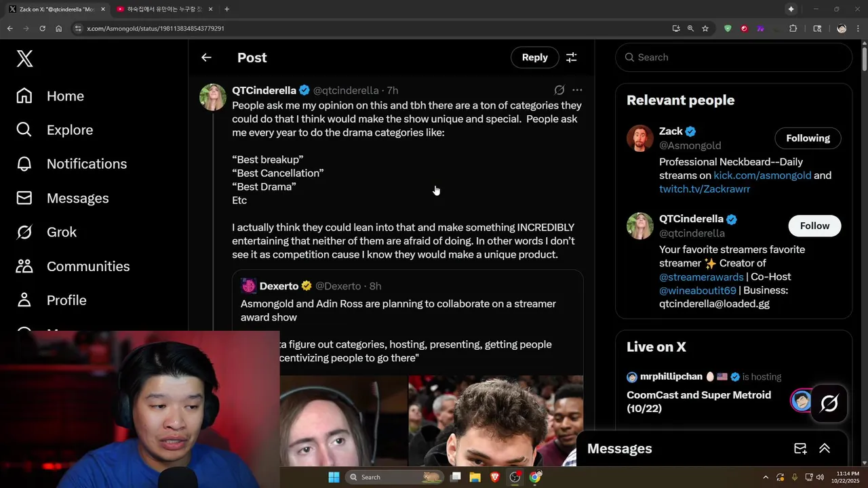Click the Chrome icon in the taskbar

(535, 477)
